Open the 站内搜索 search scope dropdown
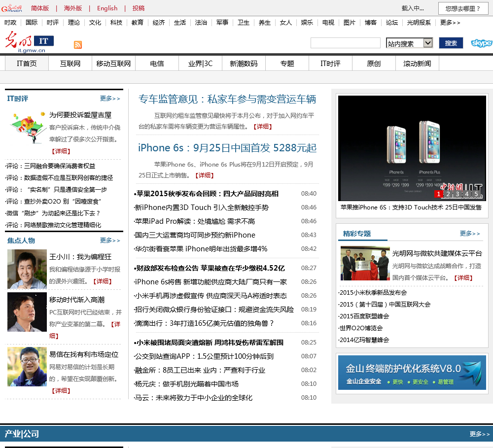The width and height of the screenshot is (493, 448). pyautogui.click(x=409, y=43)
